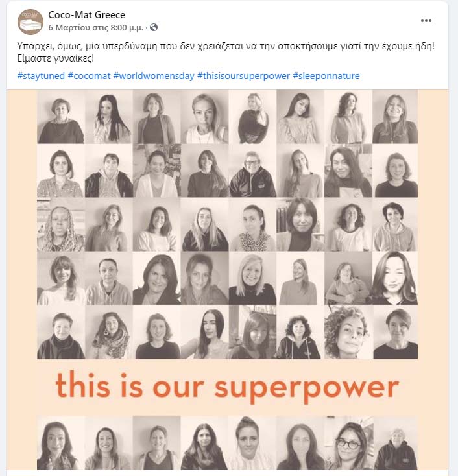Click the top-left portrait in the collage
Viewport: 458px width, 476px height.
[x=61, y=117]
